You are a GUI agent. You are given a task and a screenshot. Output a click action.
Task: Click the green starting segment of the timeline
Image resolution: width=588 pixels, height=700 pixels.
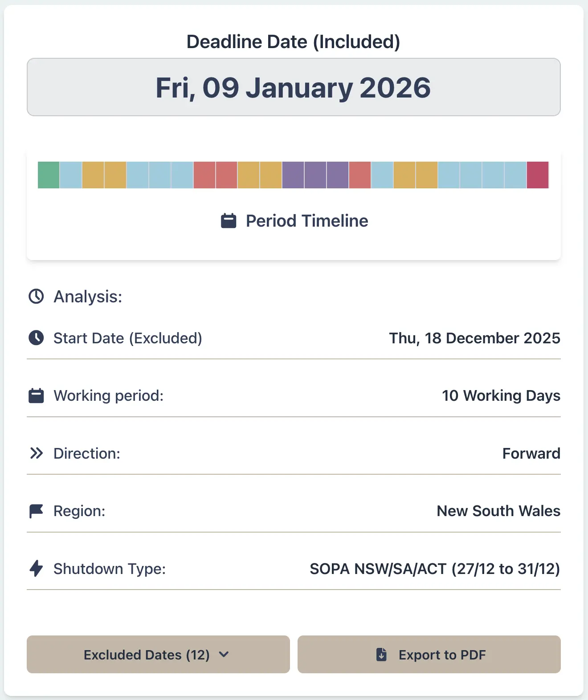pos(48,174)
